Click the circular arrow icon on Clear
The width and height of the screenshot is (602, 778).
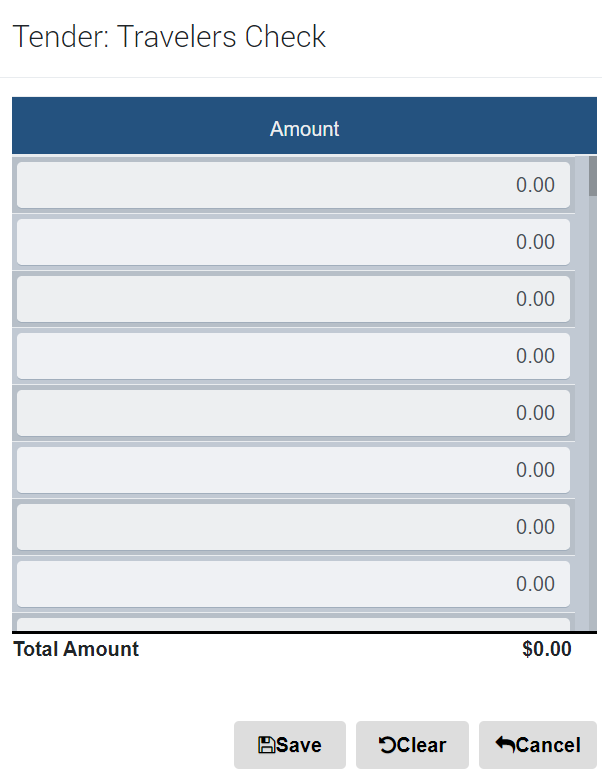pyautogui.click(x=387, y=745)
